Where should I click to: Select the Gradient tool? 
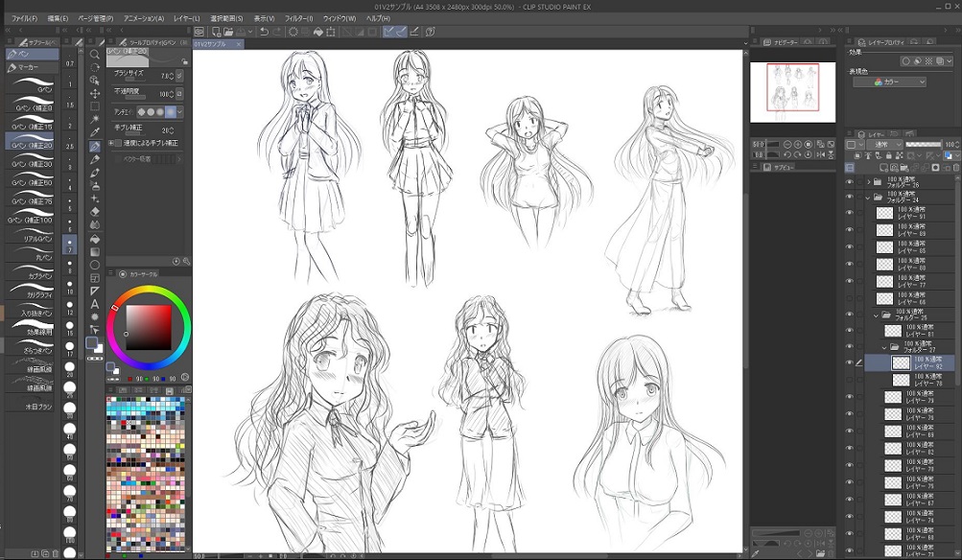click(x=95, y=251)
